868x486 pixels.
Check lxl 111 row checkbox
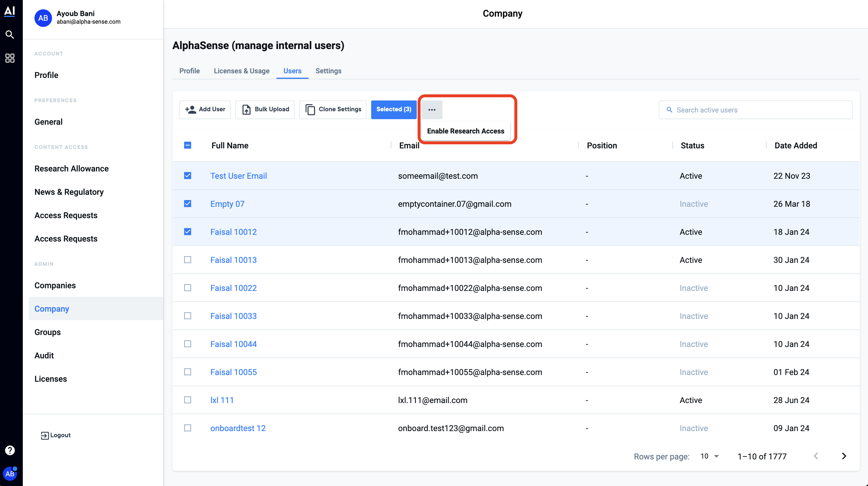coord(188,400)
